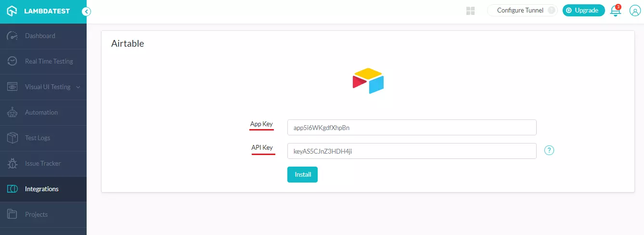The image size is (644, 235).
Task: Expand the Visual UI Testing submenu chevron
Action: [78, 87]
